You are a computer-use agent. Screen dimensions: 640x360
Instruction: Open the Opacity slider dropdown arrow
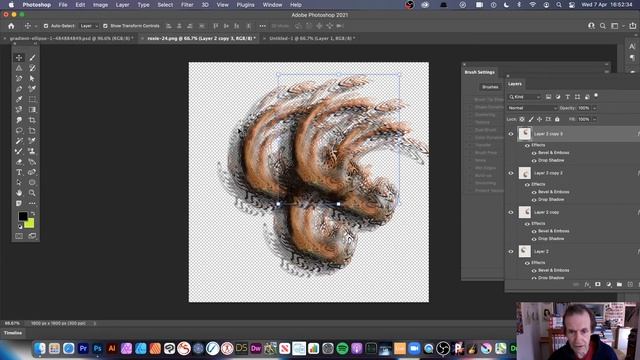594,108
